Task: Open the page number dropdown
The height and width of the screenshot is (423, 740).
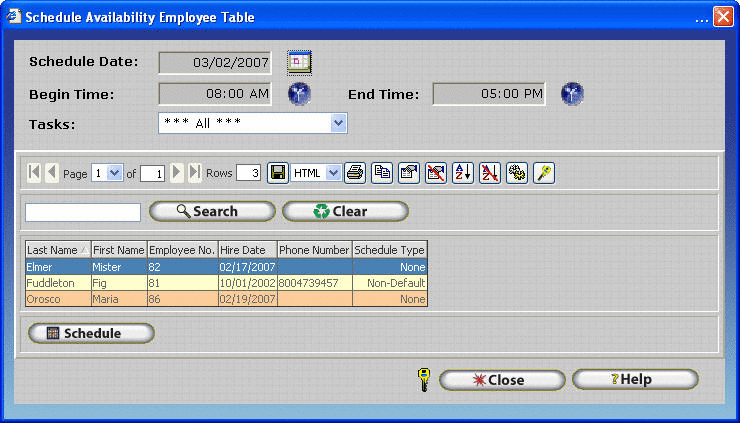Action: pos(114,173)
